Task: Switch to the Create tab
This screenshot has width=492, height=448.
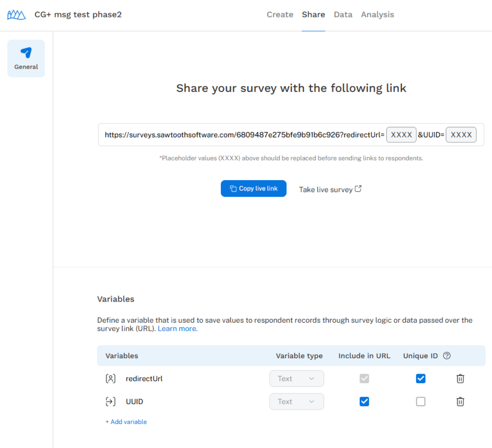Action: click(x=280, y=14)
